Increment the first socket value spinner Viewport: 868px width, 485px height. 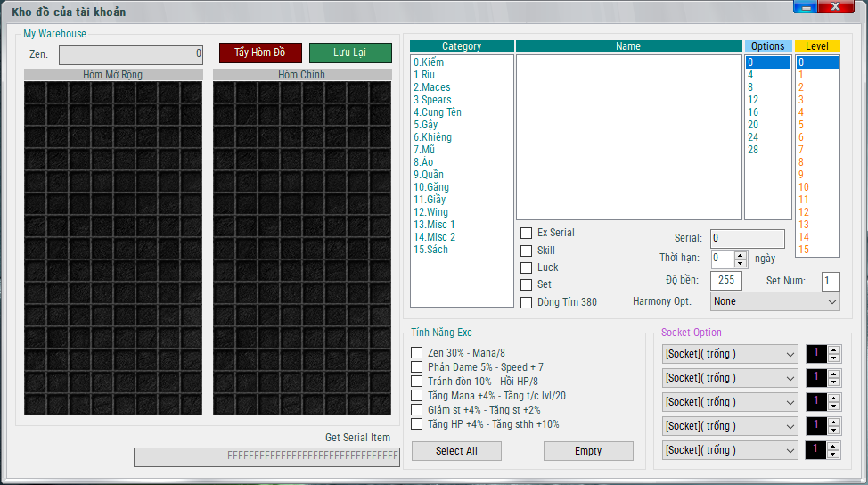833,349
